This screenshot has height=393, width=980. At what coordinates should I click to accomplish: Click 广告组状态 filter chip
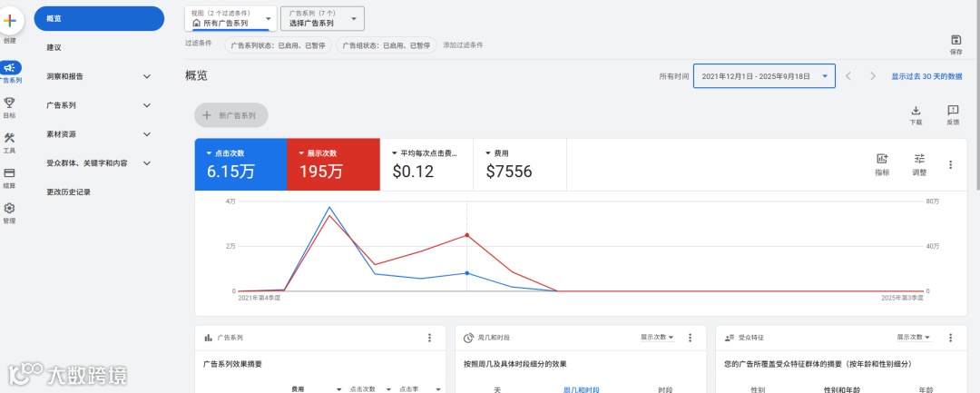point(386,45)
